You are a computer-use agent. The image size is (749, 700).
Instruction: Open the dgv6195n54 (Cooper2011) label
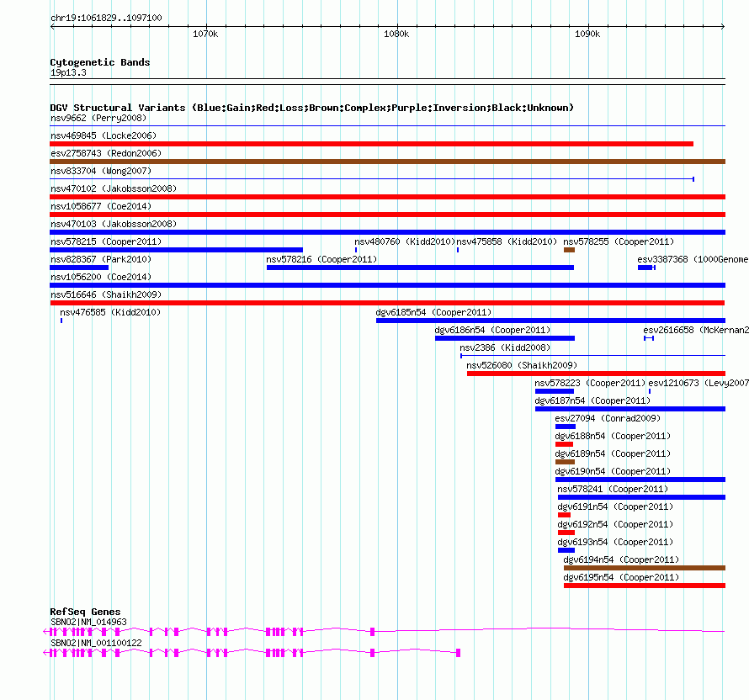tap(621, 577)
